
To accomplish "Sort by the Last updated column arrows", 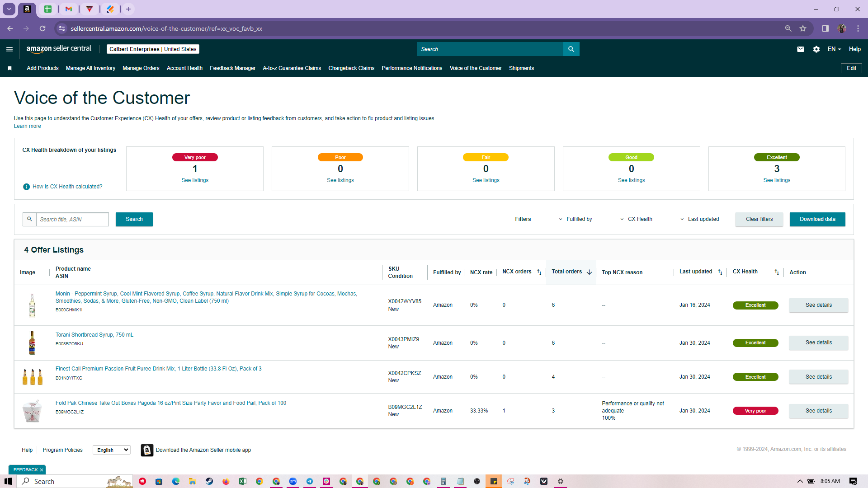I will [x=720, y=272].
